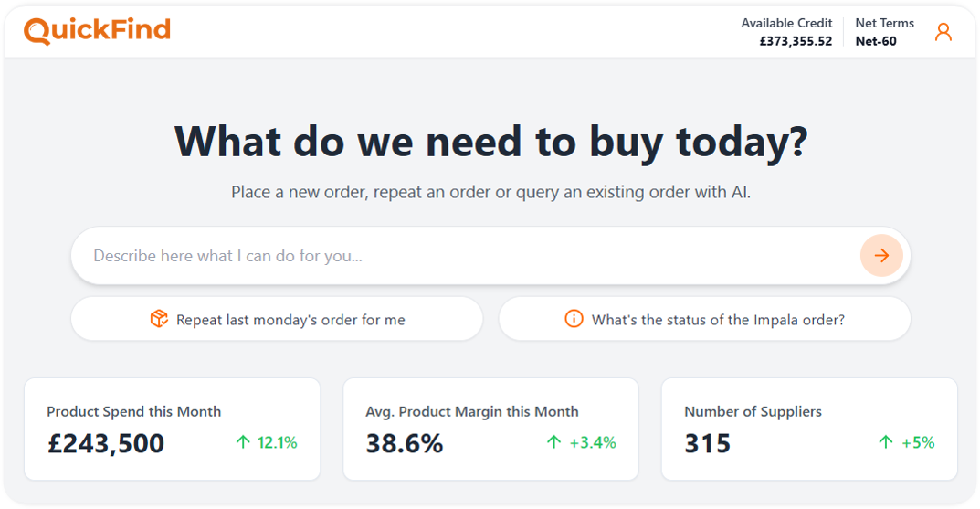Image resolution: width=980 pixels, height=509 pixels.
Task: Open the Avg. Product Margin card
Action: coord(490,429)
